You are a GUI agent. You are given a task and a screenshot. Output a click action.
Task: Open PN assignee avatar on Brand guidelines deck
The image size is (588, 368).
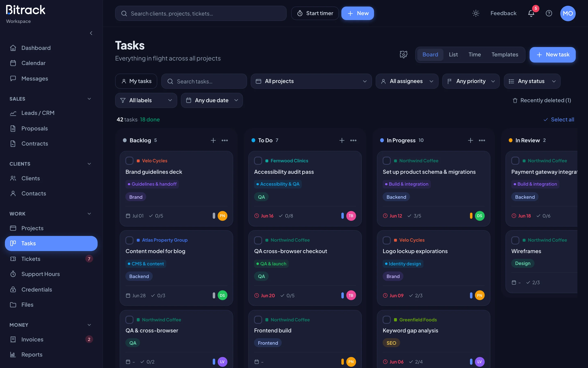point(222,216)
